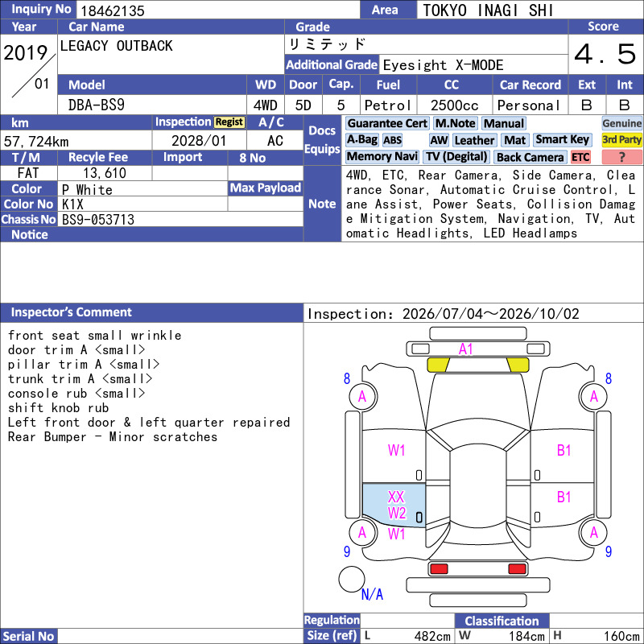Click the red ETC equipment badge
Image resolution: width=644 pixels, height=644 pixels.
[580, 157]
